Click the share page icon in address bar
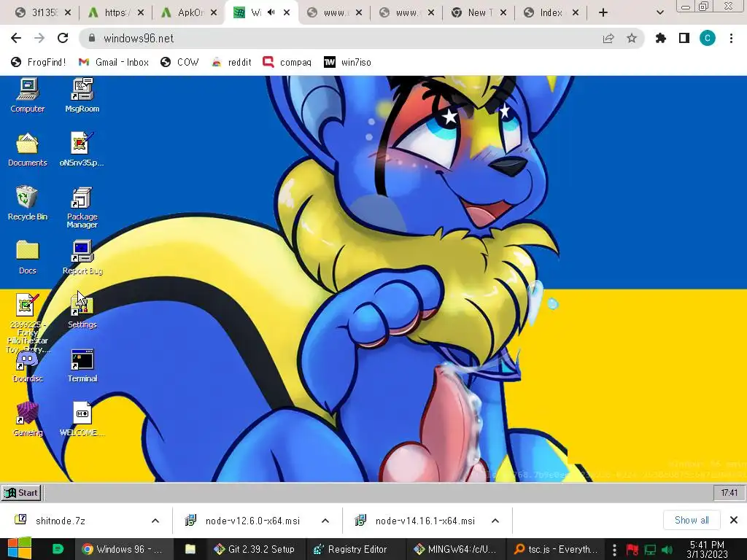This screenshot has width=747, height=560. tap(608, 38)
